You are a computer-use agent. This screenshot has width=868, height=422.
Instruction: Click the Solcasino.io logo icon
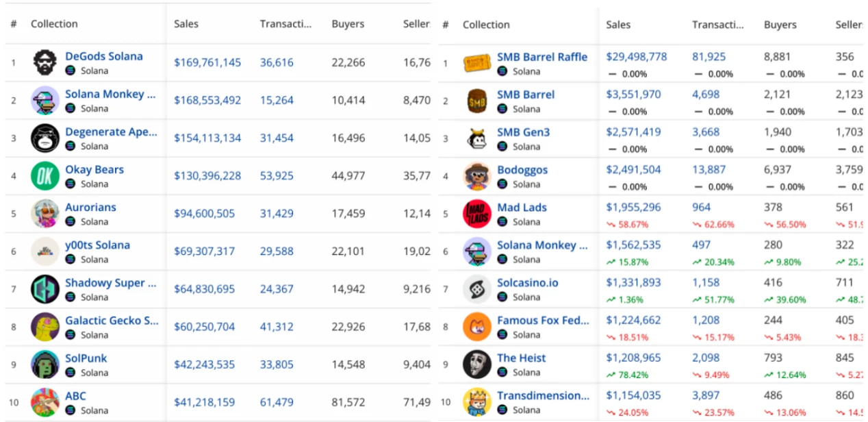pyautogui.click(x=477, y=289)
